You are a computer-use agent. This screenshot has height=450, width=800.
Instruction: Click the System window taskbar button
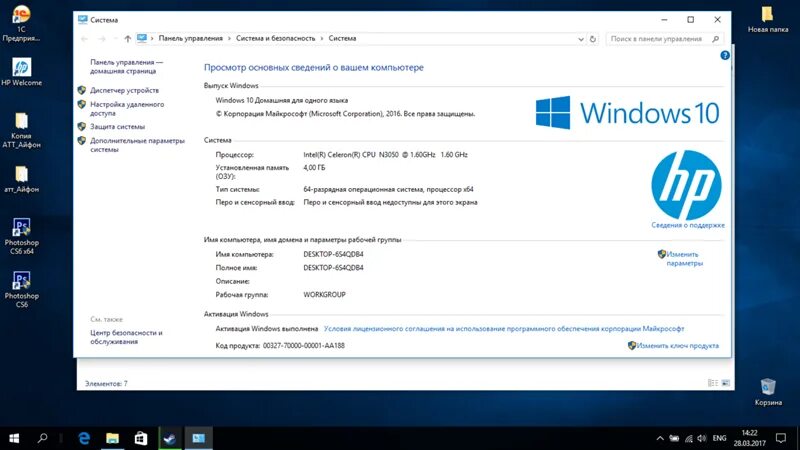[x=198, y=438]
